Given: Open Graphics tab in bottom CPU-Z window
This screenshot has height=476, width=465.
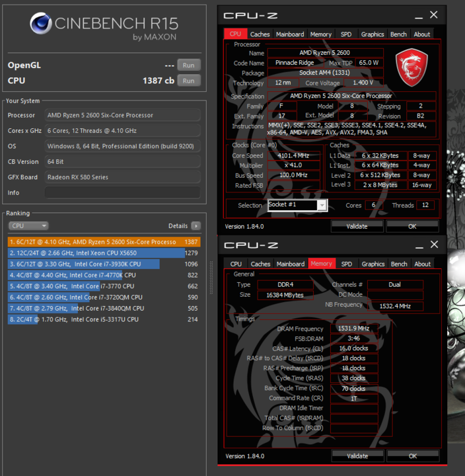Looking at the screenshot, I should (373, 264).
